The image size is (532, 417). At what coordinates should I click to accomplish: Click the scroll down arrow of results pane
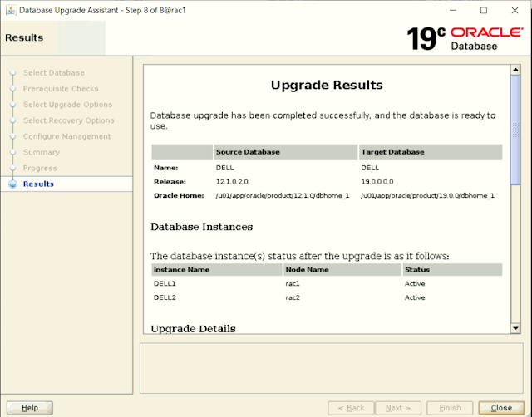515,328
